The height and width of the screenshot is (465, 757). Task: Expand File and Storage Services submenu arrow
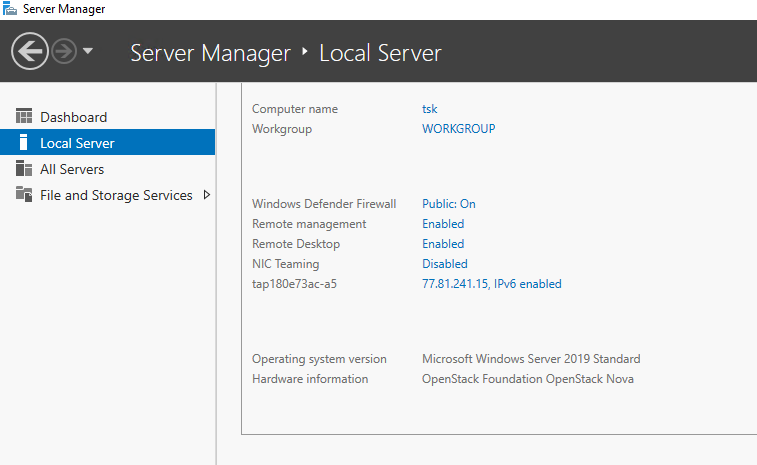tap(207, 195)
